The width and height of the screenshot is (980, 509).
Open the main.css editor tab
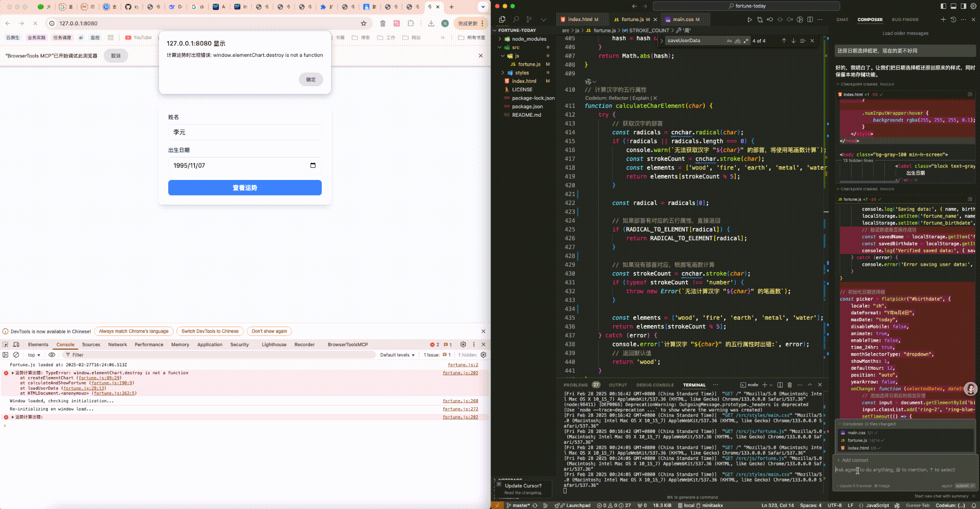[683, 20]
